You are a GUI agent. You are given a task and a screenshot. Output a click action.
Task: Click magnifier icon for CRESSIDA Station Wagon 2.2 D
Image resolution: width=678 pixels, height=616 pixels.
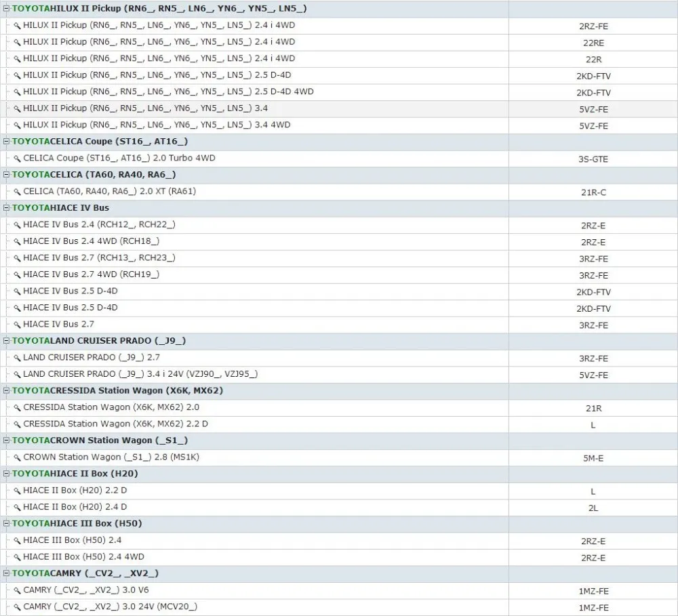pyautogui.click(x=17, y=424)
